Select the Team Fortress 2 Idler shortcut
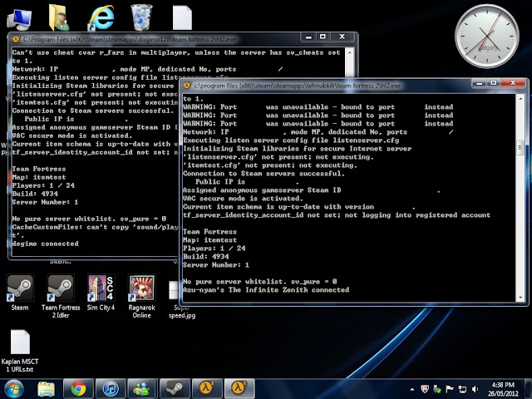 pyautogui.click(x=61, y=296)
